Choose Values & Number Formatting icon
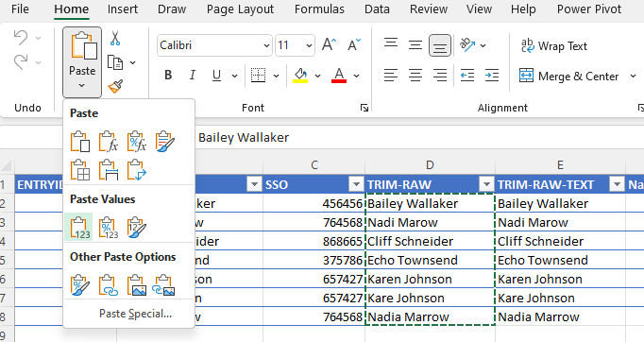This screenshot has height=342, width=644. tap(108, 228)
